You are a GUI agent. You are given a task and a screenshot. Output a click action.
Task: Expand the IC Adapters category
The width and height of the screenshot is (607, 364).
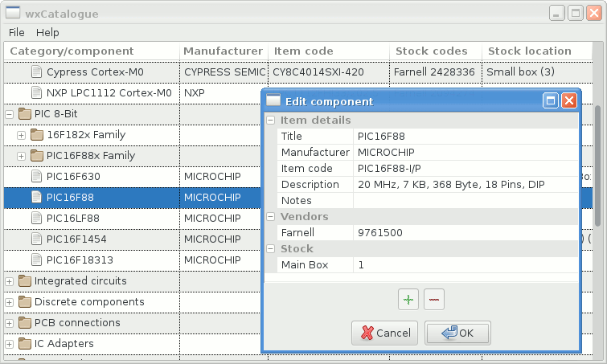pos(10,344)
